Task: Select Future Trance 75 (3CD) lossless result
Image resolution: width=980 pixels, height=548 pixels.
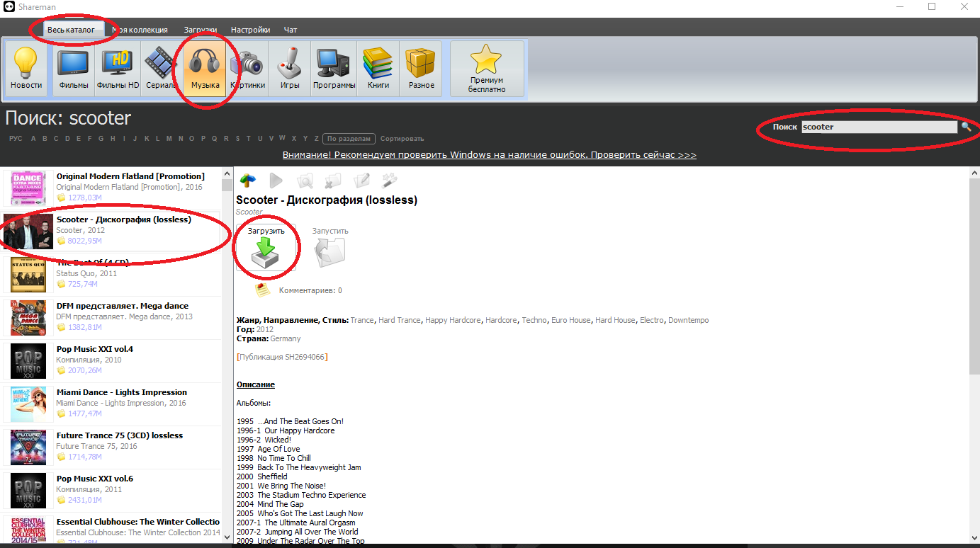Action: coord(111,446)
